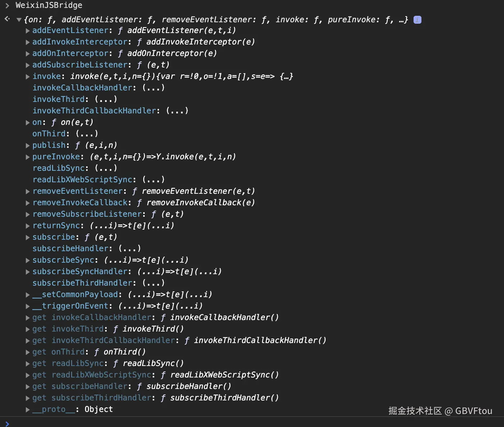The image size is (504, 427).
Task: Expand the pureInvoke entry
Action: pos(28,157)
